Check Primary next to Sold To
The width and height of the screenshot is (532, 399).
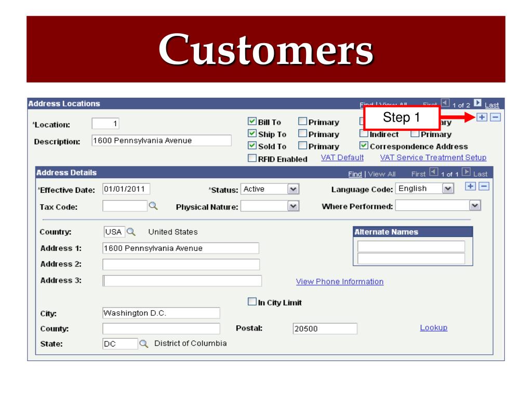pos(302,145)
